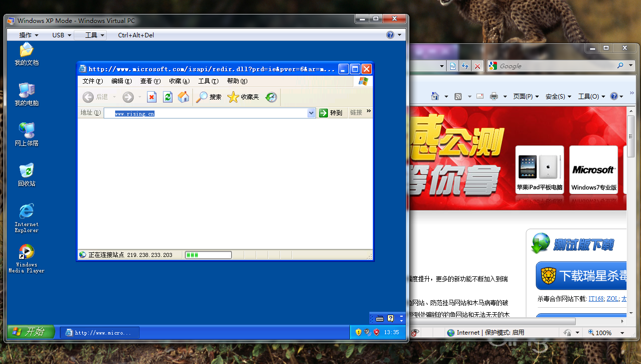Image resolution: width=641 pixels, height=364 pixels.
Task: Expand the IE8 address bar history dropdown
Action: point(442,66)
